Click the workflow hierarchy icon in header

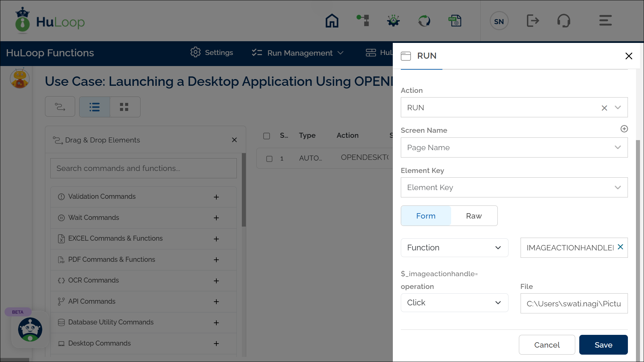pos(363,21)
